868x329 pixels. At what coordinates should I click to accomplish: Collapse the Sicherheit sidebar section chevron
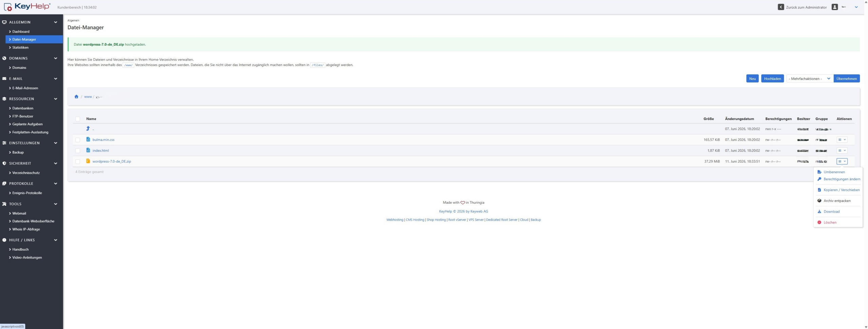click(x=56, y=163)
